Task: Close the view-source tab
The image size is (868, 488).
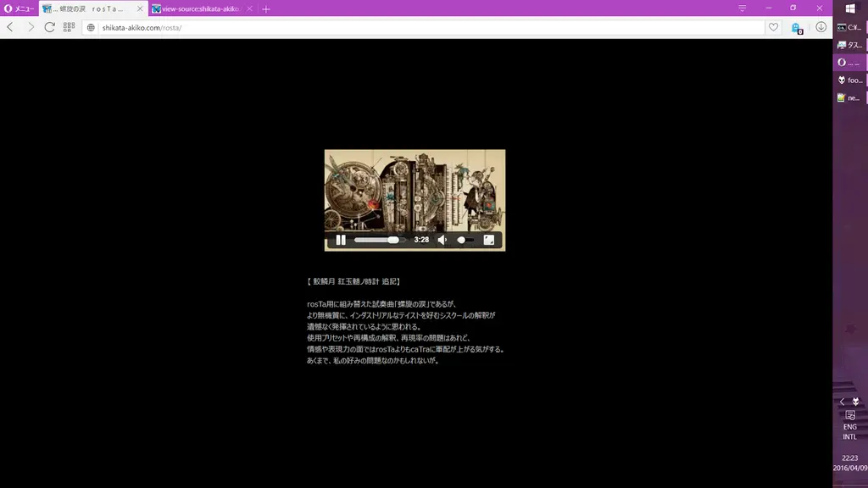Action: coord(250,8)
